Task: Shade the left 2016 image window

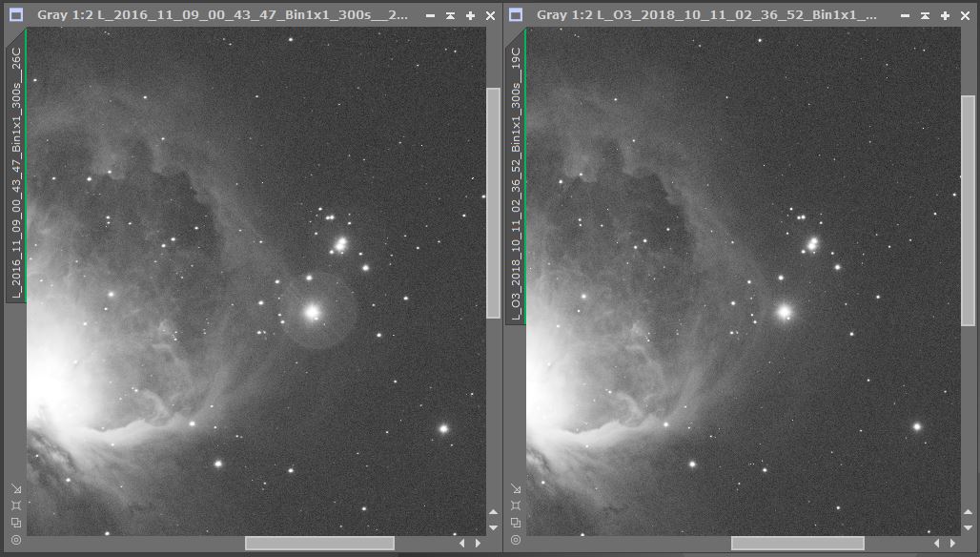Action: (x=450, y=15)
